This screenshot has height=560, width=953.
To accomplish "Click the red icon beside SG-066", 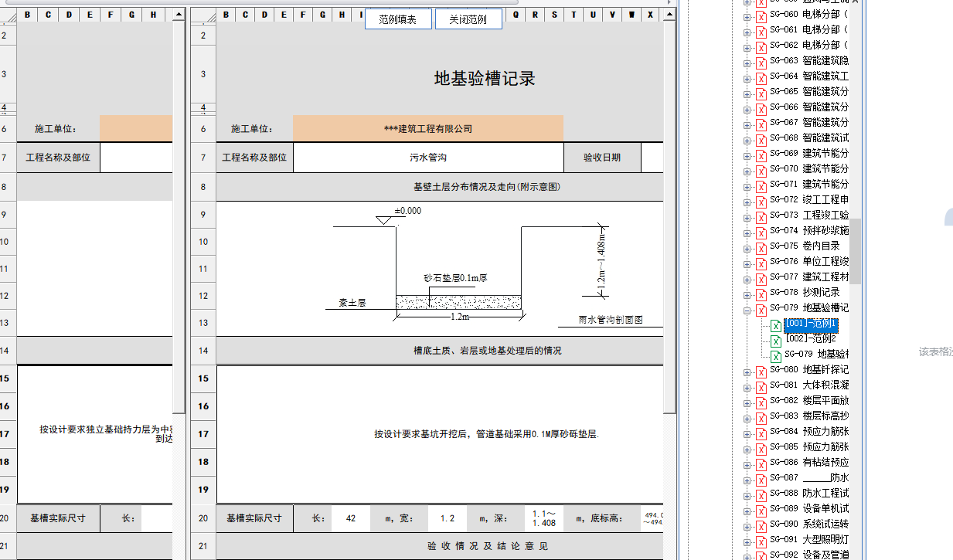I will [761, 109].
